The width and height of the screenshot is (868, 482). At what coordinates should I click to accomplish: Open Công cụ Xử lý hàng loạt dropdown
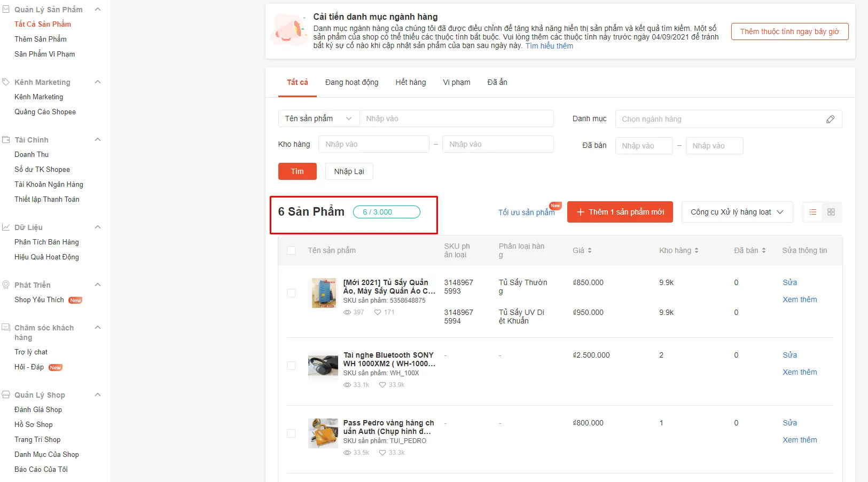[x=737, y=212]
